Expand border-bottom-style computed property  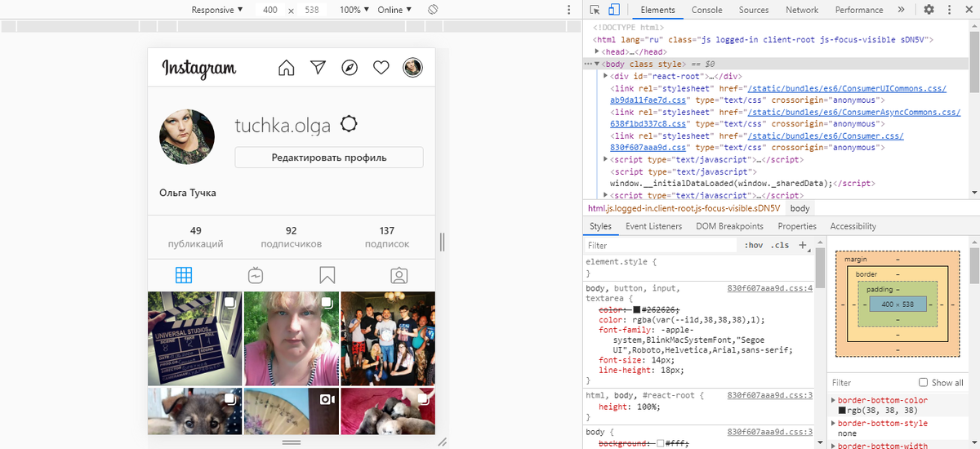(x=834, y=423)
